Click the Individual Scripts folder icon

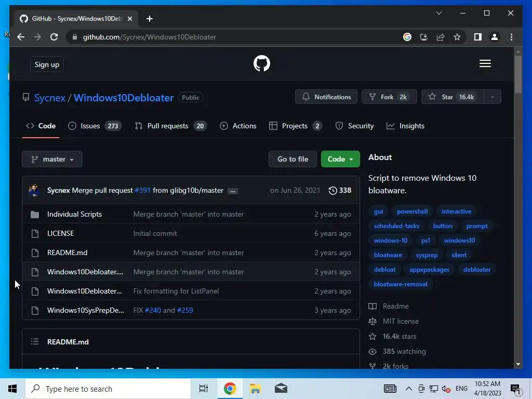coord(35,215)
